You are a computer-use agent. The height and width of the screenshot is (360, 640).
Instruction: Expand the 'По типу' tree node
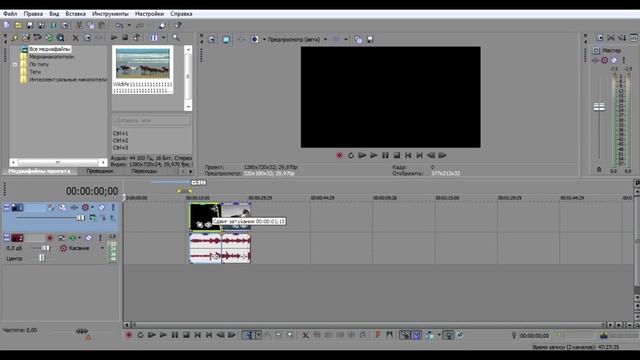15,64
